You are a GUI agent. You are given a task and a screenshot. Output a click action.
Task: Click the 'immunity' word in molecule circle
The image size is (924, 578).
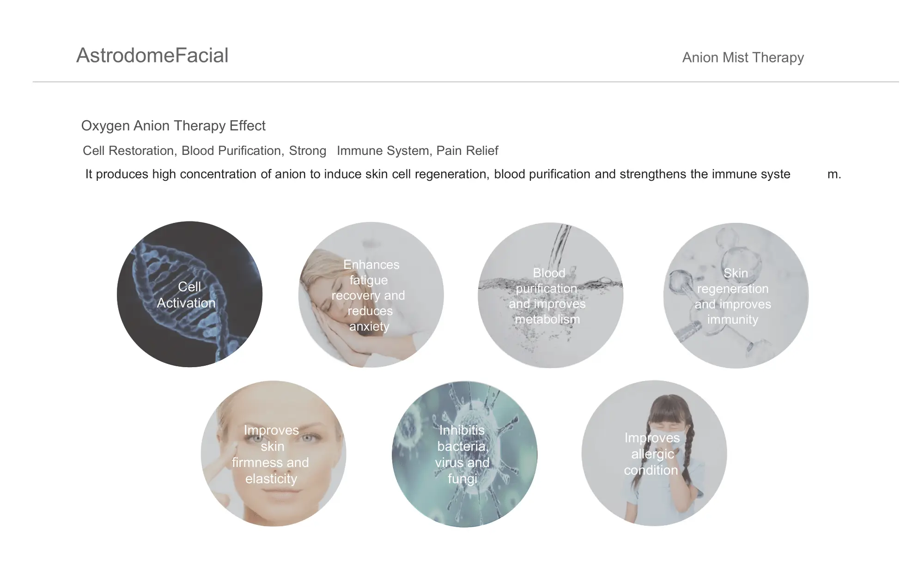click(733, 320)
